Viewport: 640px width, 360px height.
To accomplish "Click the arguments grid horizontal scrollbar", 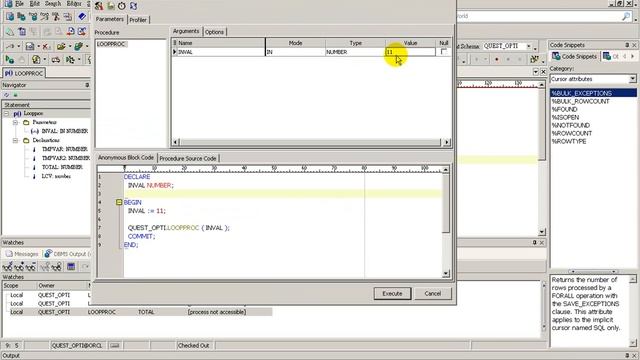I will (x=310, y=142).
